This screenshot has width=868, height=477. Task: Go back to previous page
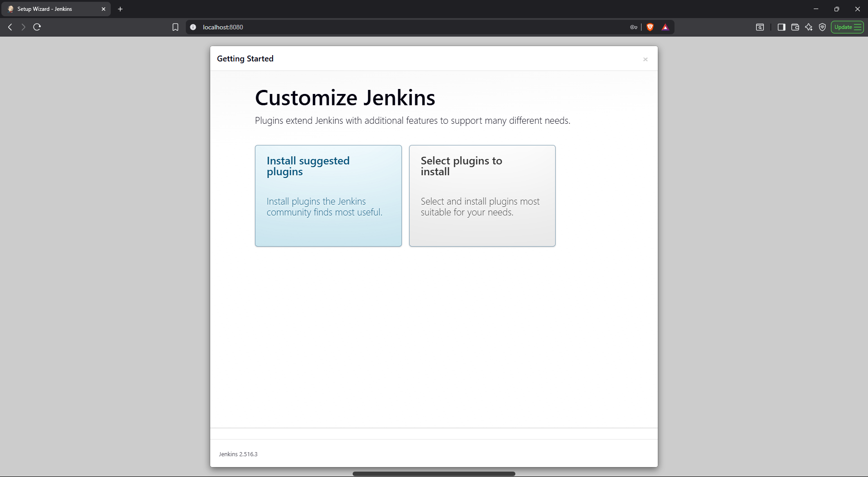pos(10,27)
